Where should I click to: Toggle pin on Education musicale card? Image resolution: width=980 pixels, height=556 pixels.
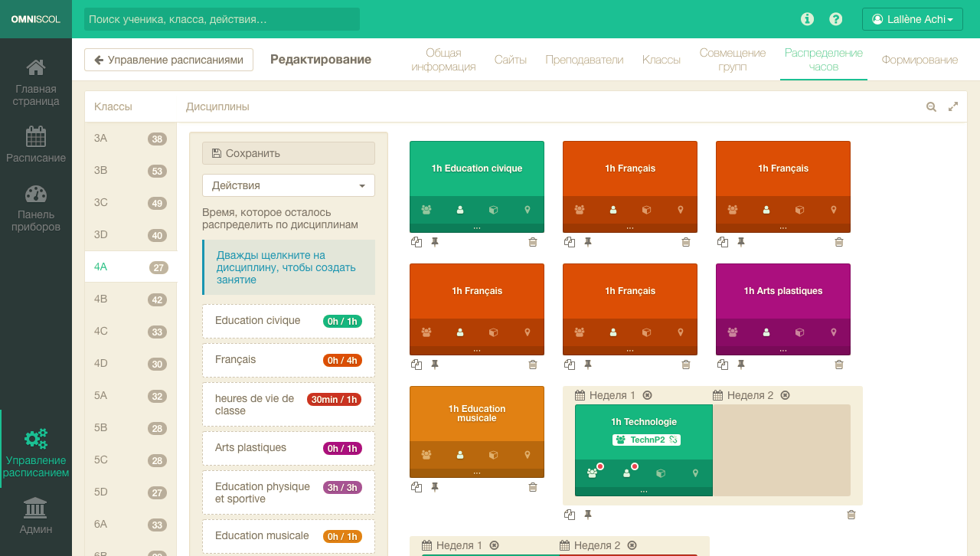(435, 487)
